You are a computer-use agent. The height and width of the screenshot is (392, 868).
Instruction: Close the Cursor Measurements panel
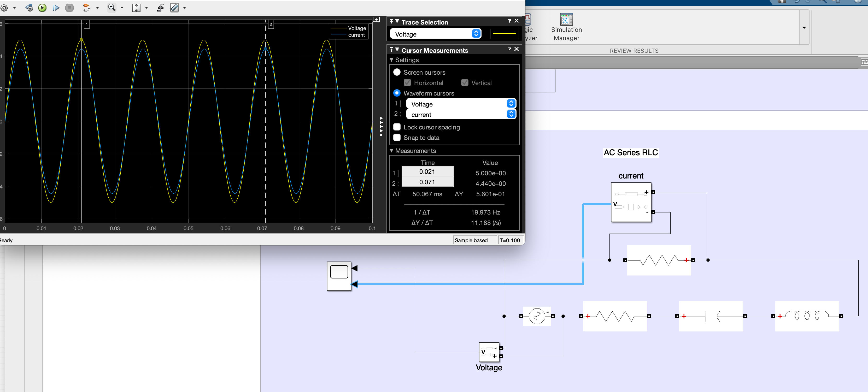click(x=517, y=49)
